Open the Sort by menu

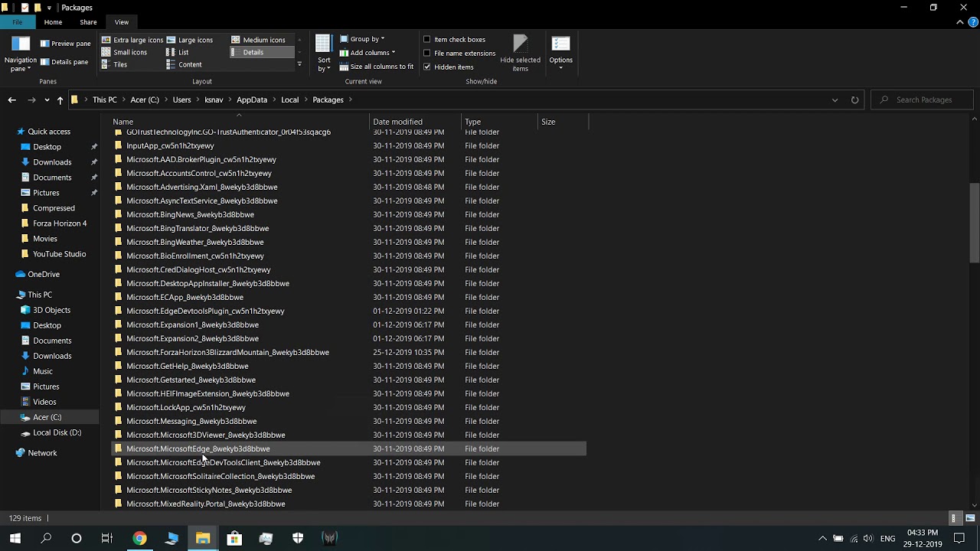[324, 54]
